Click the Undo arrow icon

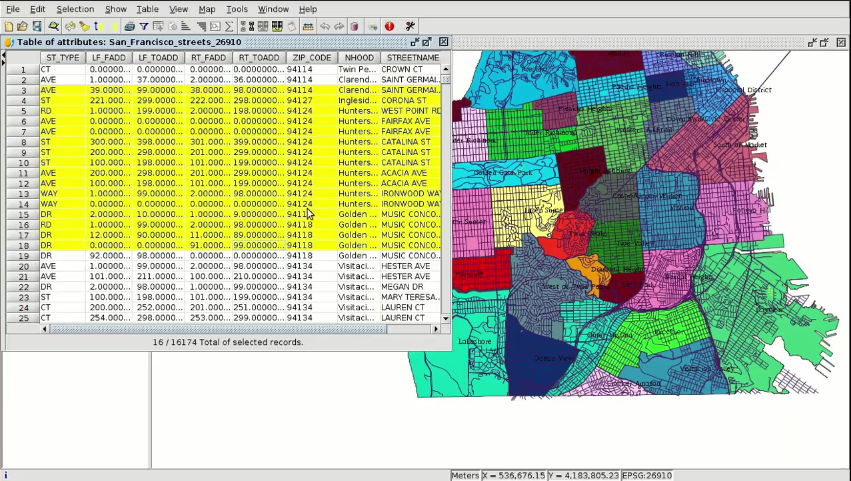point(325,26)
